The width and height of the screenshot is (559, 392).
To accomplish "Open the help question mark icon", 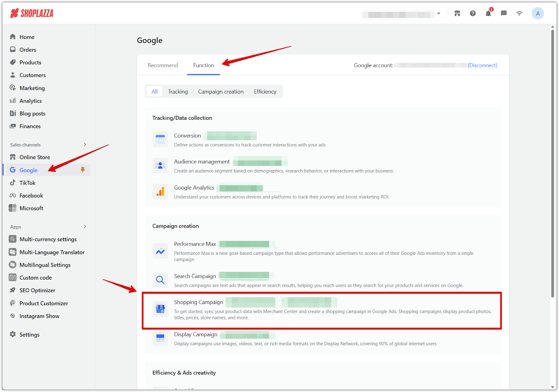I will click(x=473, y=13).
